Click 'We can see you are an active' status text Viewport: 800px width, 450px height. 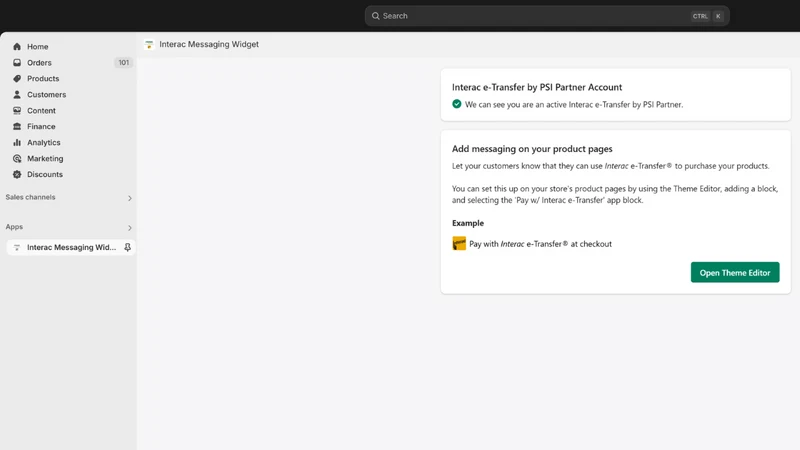click(x=573, y=105)
